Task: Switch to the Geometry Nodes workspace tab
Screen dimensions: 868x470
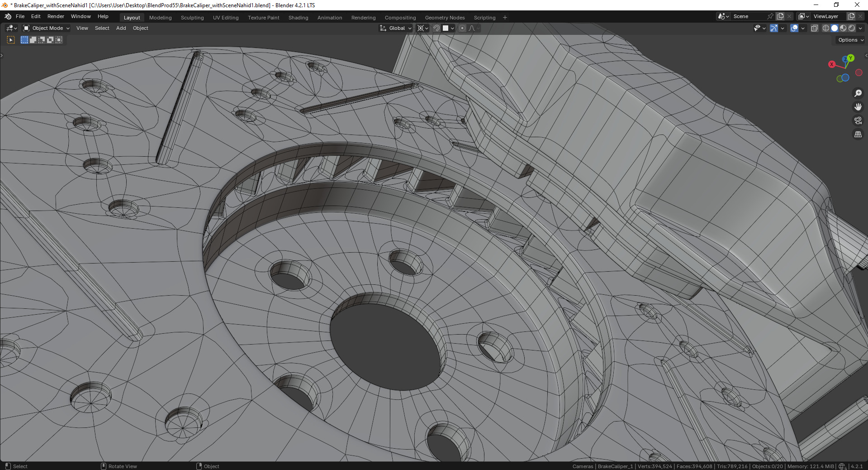Action: 445,18
